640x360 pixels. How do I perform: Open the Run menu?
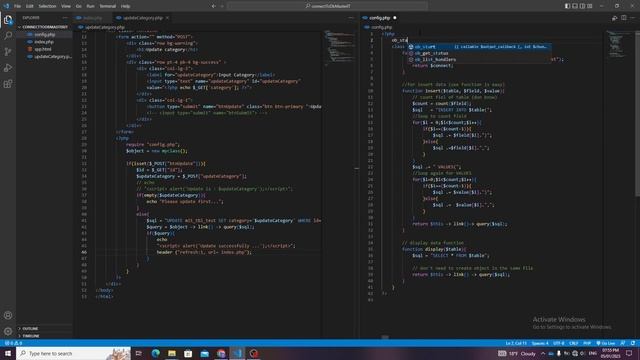[x=91, y=6]
